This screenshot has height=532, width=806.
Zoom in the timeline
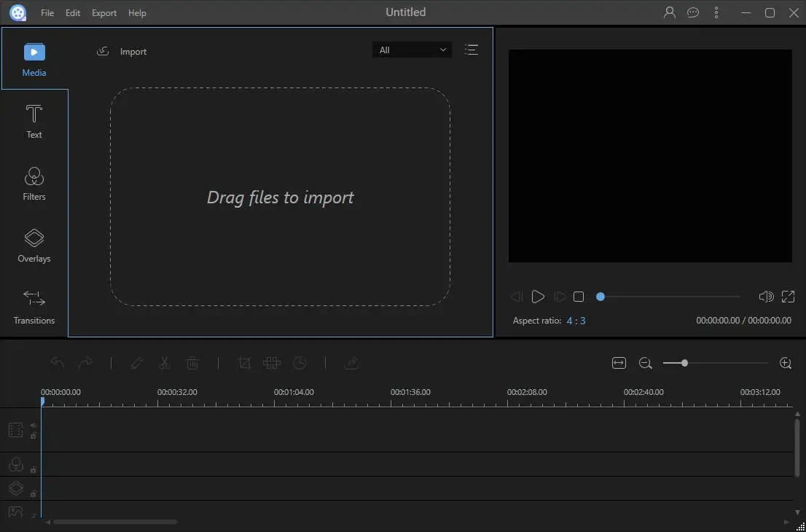point(786,364)
